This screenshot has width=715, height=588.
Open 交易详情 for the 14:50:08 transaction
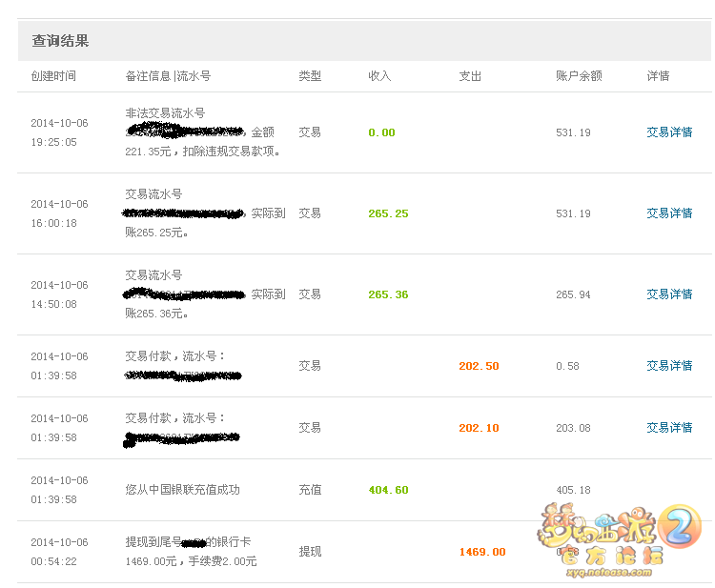tap(669, 294)
